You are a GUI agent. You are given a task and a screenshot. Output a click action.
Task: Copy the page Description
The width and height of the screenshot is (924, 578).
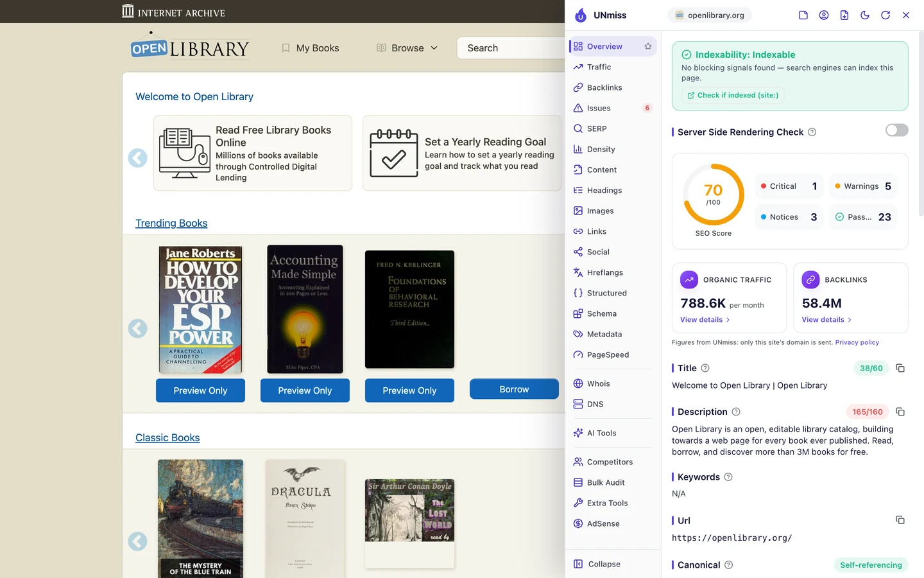coord(900,412)
